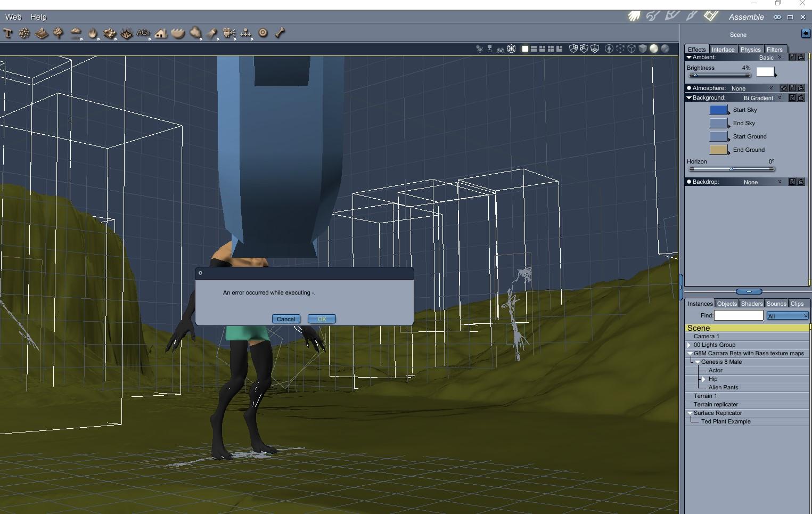Viewport: 812px width, 514px height.
Task: Select the blob-shaped tool icon
Action: point(195,33)
